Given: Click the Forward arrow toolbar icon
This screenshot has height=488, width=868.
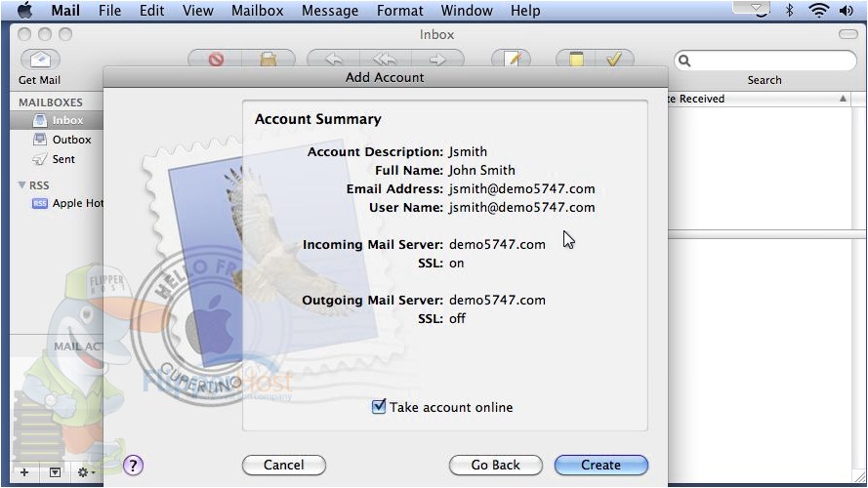Looking at the screenshot, I should pos(437,59).
